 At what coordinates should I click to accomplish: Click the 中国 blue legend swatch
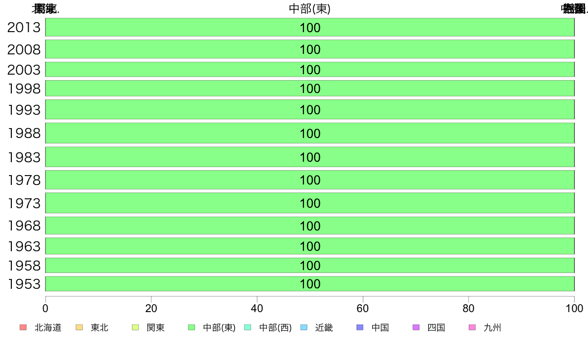(360, 327)
